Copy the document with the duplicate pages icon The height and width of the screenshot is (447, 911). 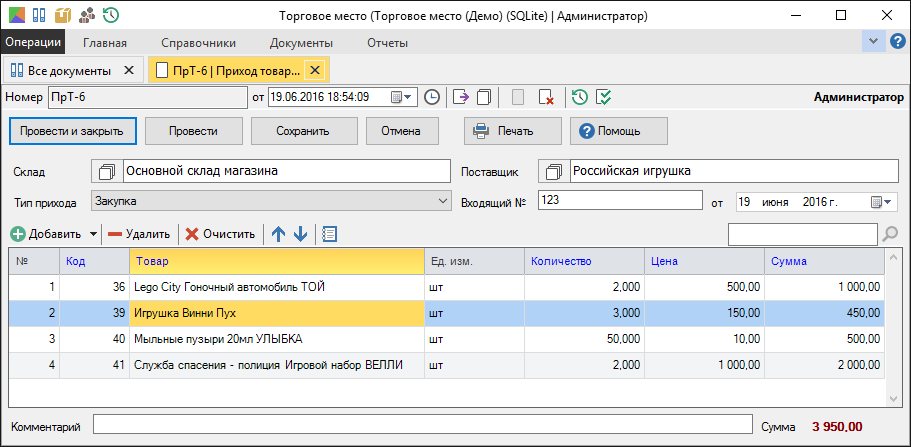(484, 97)
